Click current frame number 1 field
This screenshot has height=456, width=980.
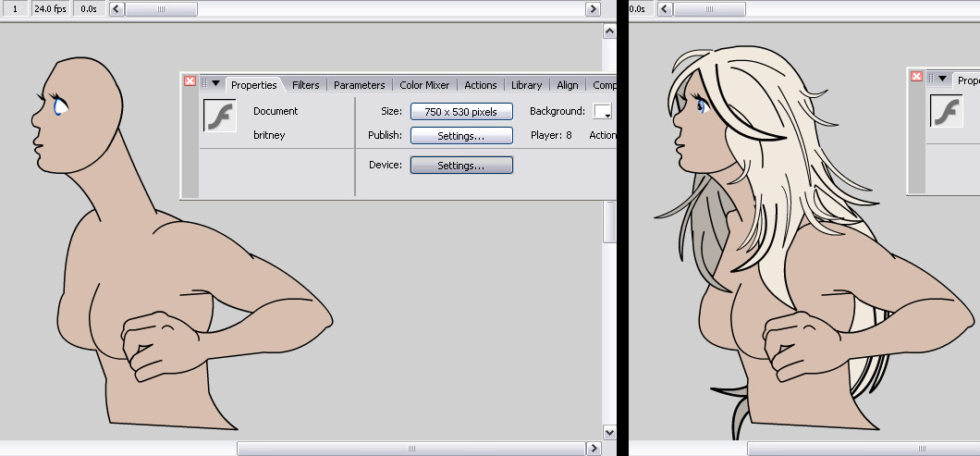point(15,8)
